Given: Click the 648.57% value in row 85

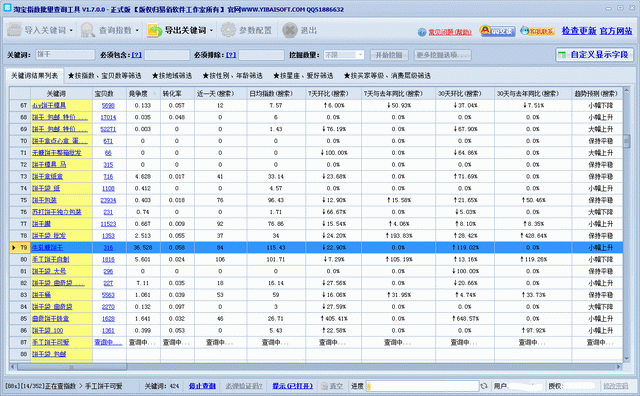Looking at the screenshot, I should [465, 318].
